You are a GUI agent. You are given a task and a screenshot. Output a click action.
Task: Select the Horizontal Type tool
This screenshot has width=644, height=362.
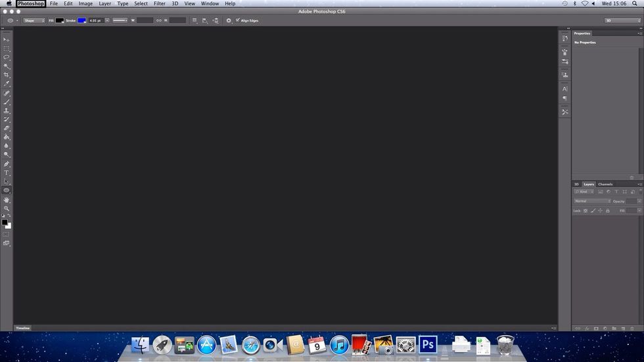click(x=6, y=173)
